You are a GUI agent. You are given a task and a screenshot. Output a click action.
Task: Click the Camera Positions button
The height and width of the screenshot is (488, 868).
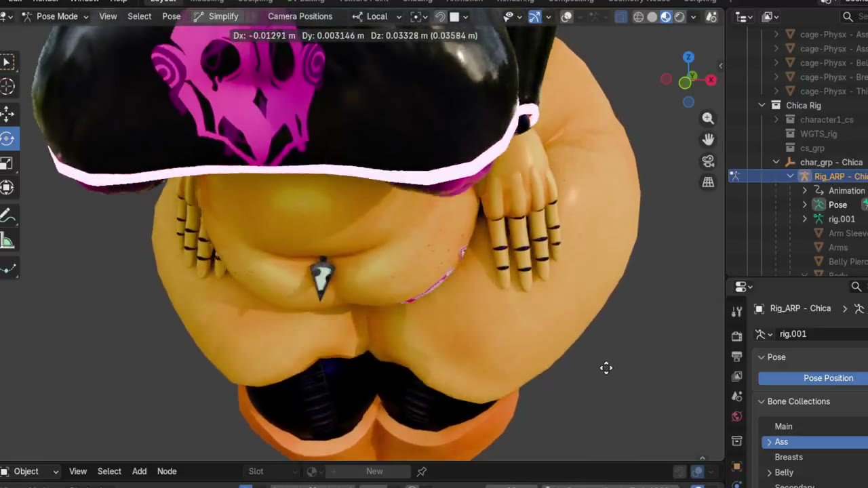(300, 16)
